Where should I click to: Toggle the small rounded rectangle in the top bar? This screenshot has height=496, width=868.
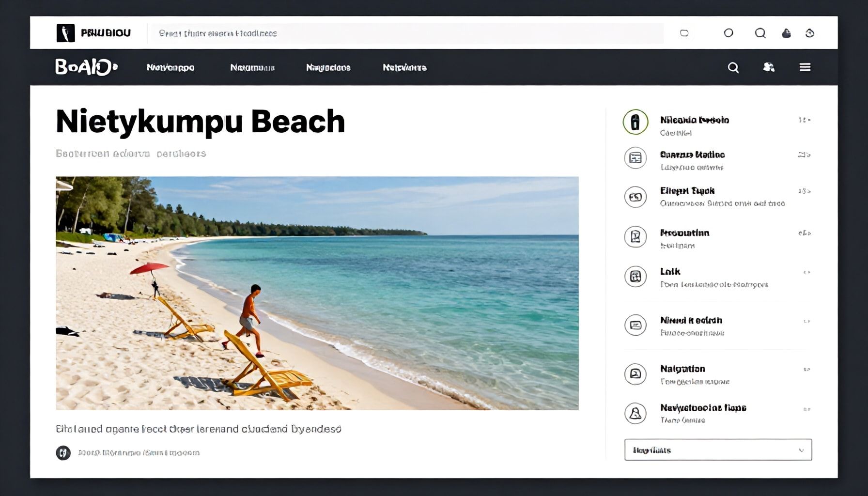[x=684, y=33]
